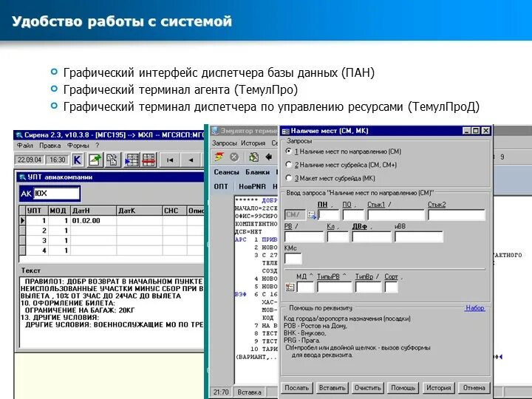This screenshot has height=399, width=532.
Task: Click the УПТ авиакомпании window title icon
Action: [x=23, y=177]
